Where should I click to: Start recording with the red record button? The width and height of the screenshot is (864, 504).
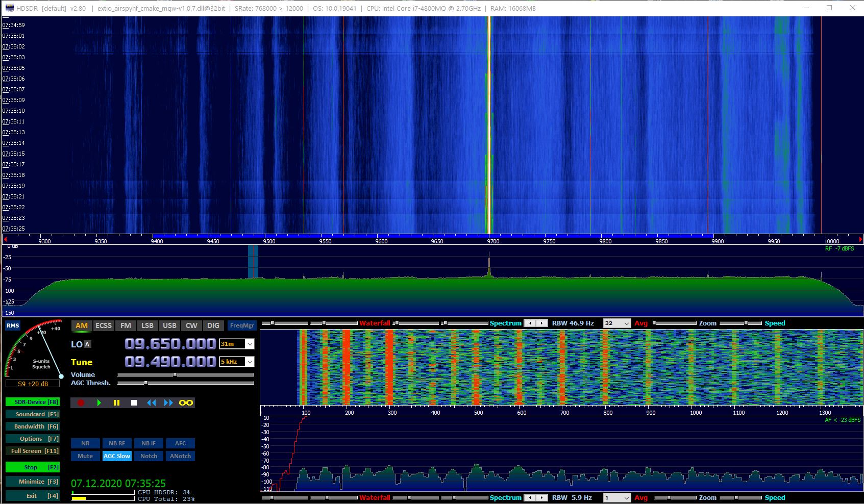pyautogui.click(x=81, y=402)
